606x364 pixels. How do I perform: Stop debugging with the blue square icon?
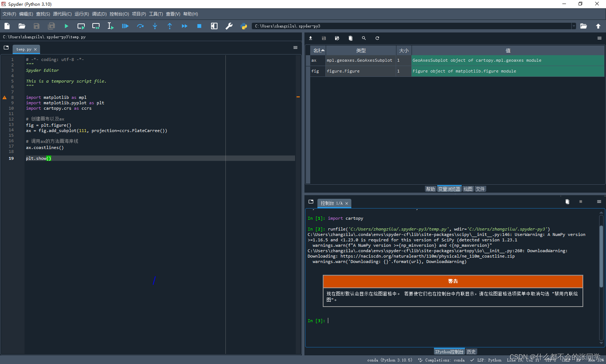click(x=199, y=26)
